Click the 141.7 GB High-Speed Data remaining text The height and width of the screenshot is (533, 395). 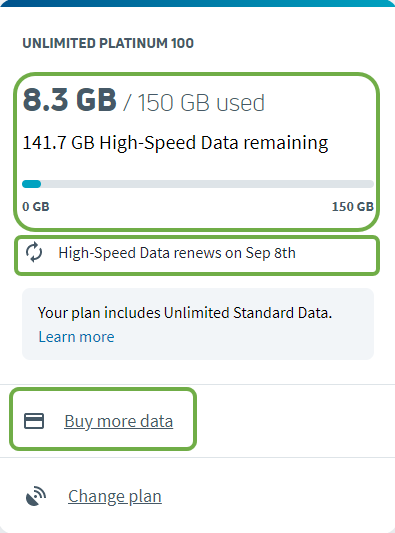point(175,143)
